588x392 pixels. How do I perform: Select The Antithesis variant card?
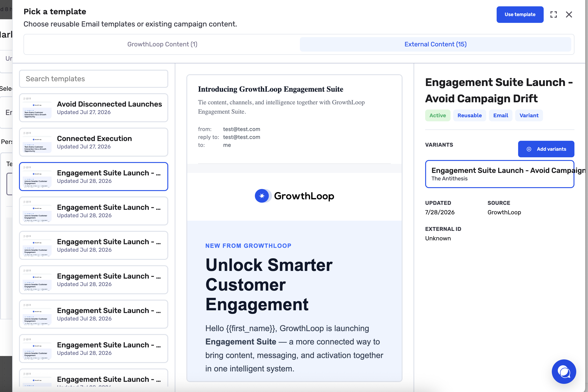(x=500, y=174)
